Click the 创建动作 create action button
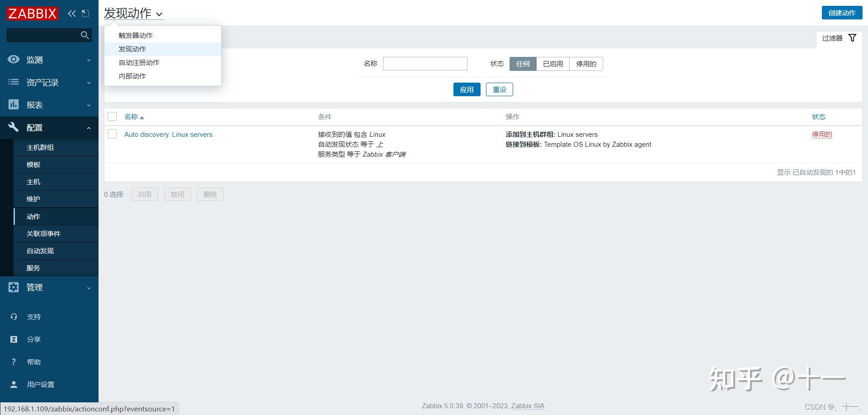The image size is (868, 415). coord(841,13)
